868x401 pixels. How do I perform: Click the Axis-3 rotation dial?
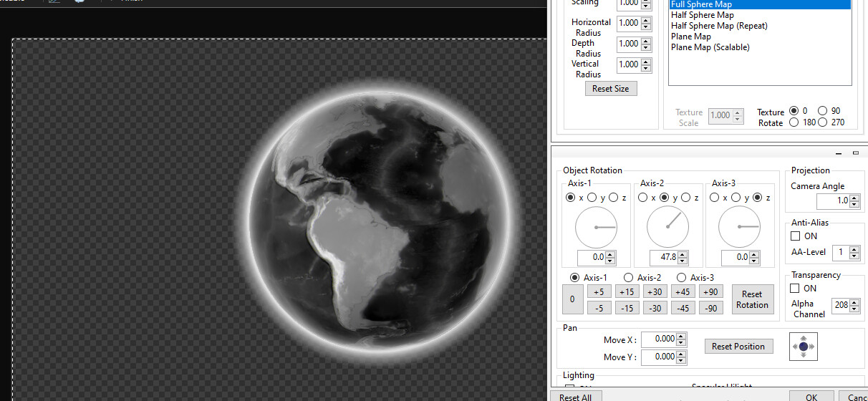[x=739, y=228]
